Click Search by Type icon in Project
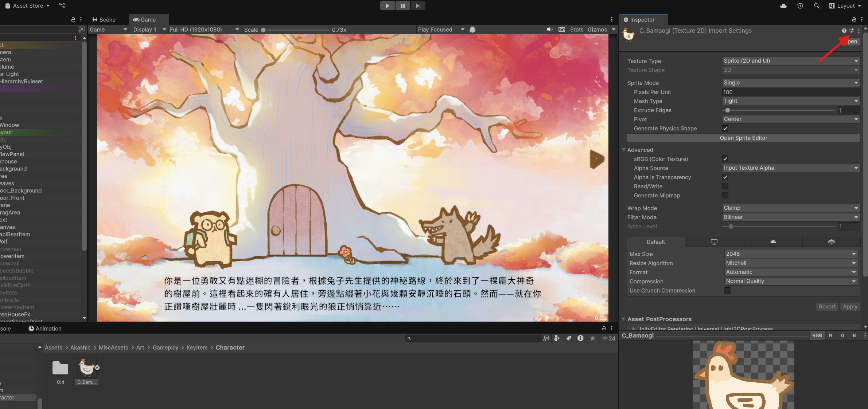The width and height of the screenshot is (868, 409). (x=557, y=338)
